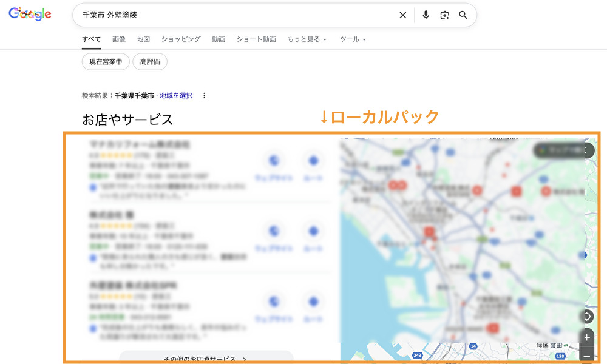Zoom in on the map with plus button
This screenshot has width=607, height=364.
(x=587, y=337)
